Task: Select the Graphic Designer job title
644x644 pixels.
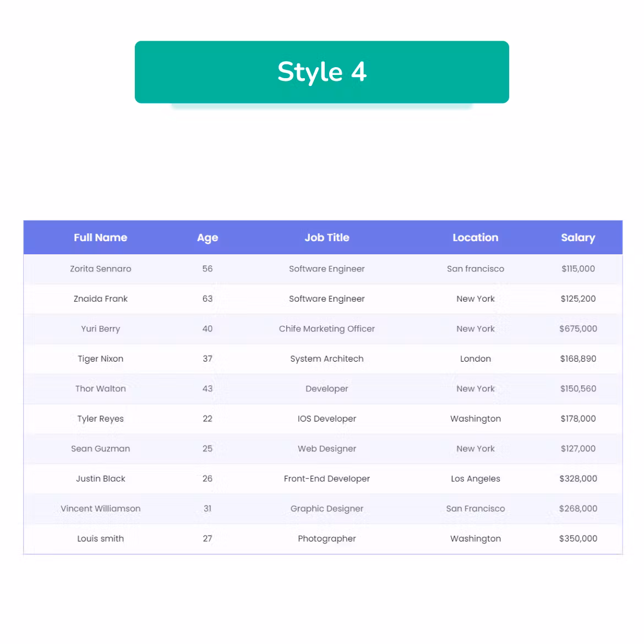Action: (x=326, y=509)
